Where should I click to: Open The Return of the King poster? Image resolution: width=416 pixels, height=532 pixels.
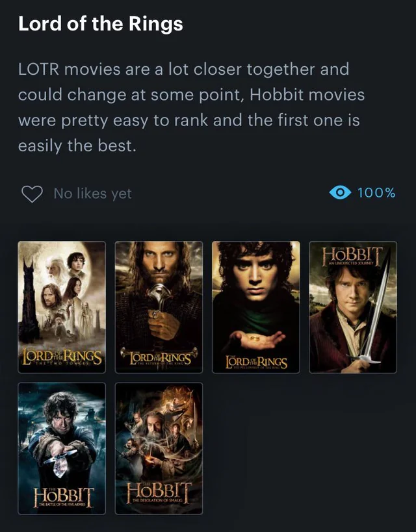[x=159, y=307]
